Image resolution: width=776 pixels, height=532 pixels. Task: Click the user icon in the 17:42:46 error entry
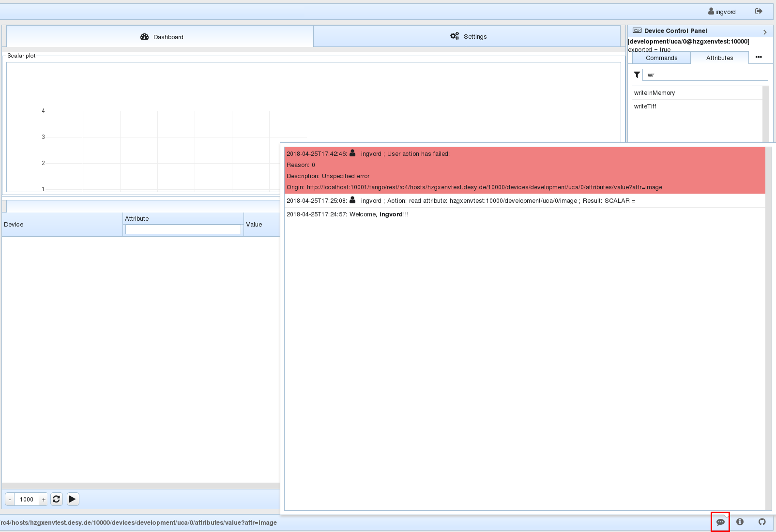tap(352, 153)
